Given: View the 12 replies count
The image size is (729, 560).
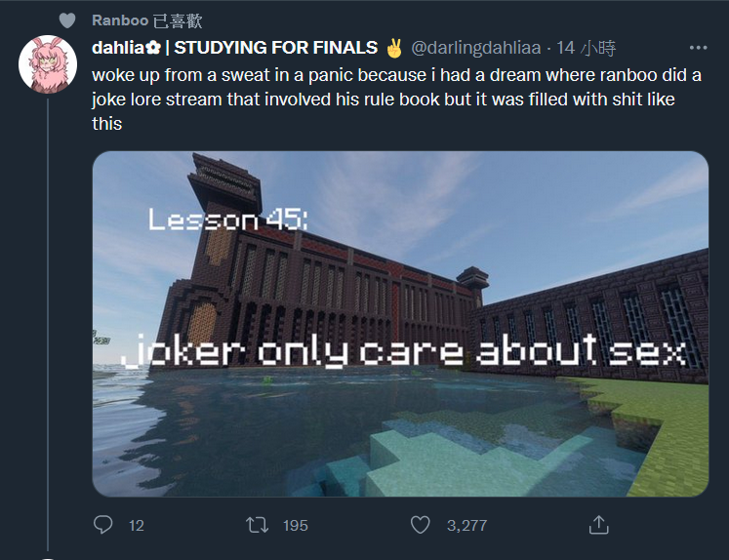Looking at the screenshot, I should click(x=137, y=526).
